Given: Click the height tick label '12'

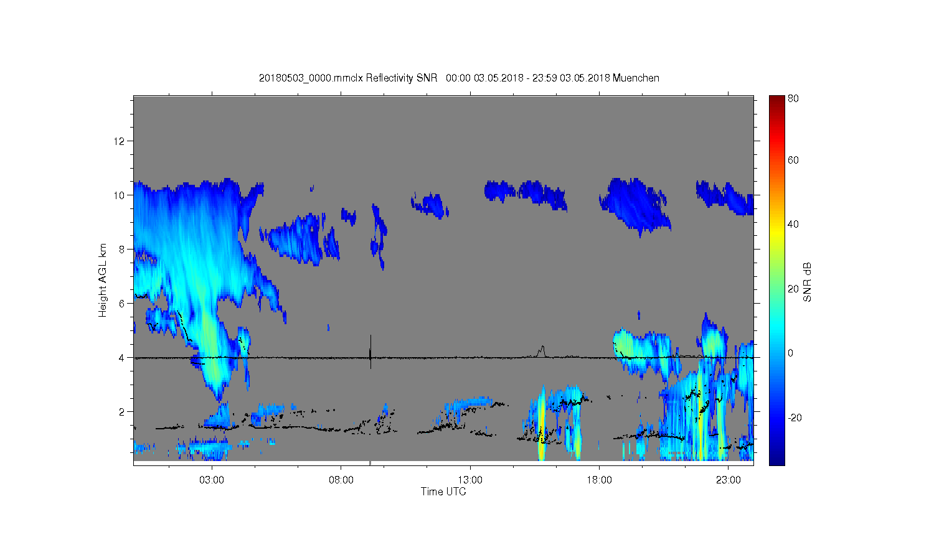Looking at the screenshot, I should tap(118, 141).
